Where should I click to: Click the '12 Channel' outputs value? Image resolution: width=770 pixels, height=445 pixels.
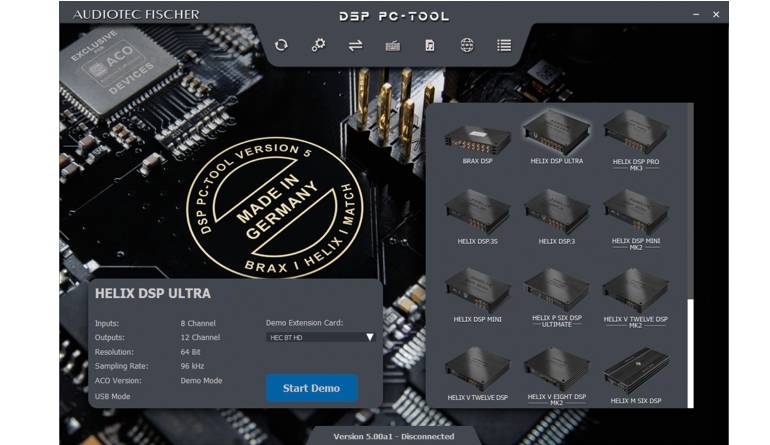[x=200, y=337]
